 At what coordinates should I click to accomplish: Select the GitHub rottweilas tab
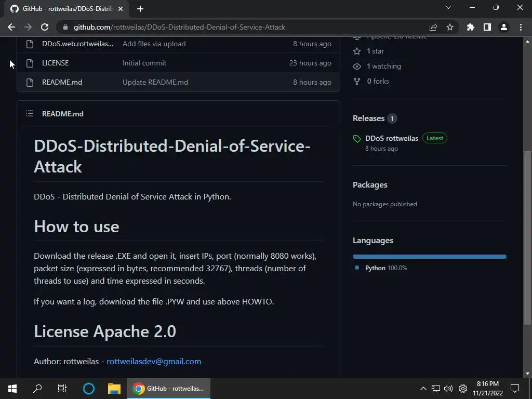tap(67, 9)
